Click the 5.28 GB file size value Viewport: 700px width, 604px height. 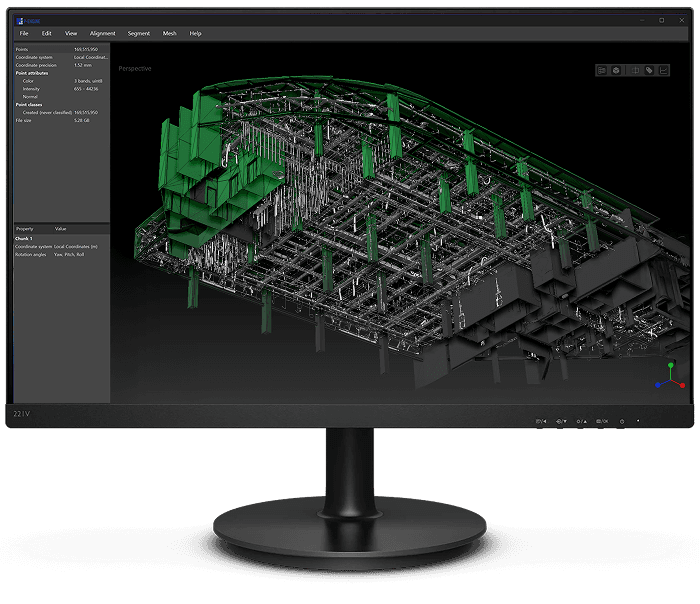coord(82,121)
